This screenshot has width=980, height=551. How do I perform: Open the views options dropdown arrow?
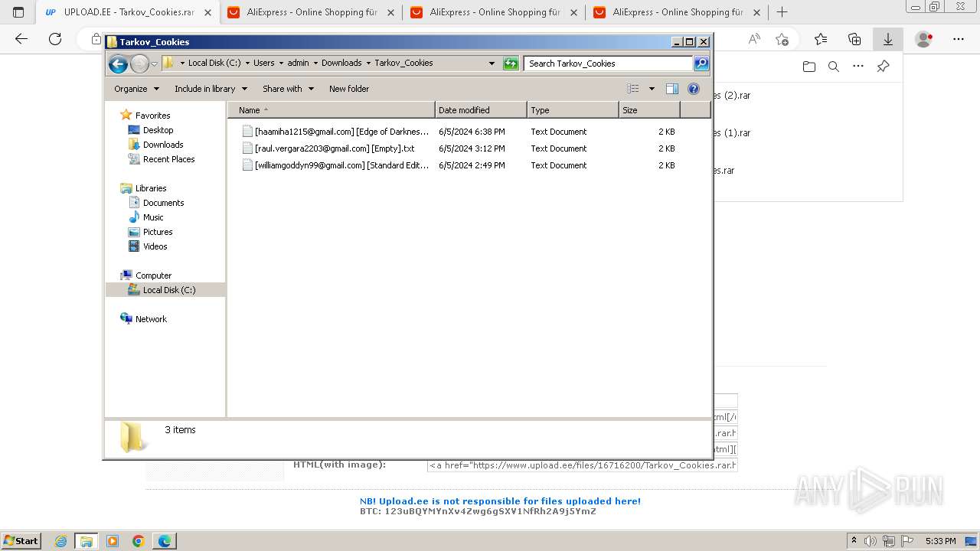[x=652, y=89]
